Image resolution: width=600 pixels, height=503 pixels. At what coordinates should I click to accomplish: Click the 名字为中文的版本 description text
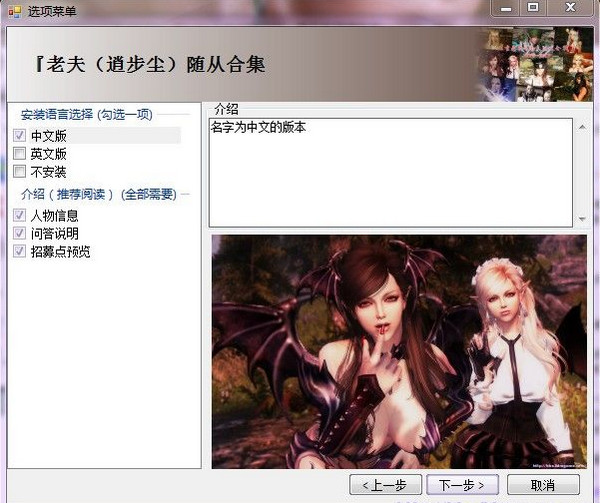pos(258,127)
